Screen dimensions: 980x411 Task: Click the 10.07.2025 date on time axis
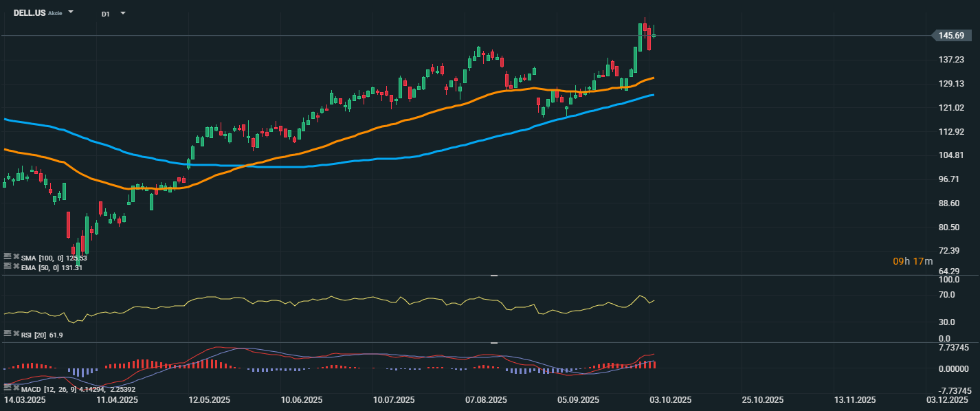coord(394,399)
